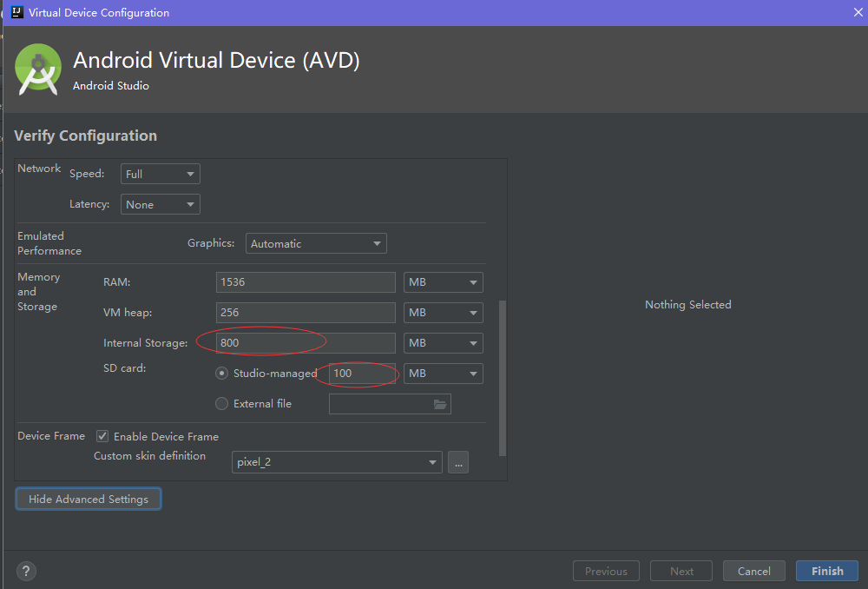Screen dimensions: 868x589
Task: Click the Android Virtual Device (AVD) title
Action: tap(216, 60)
